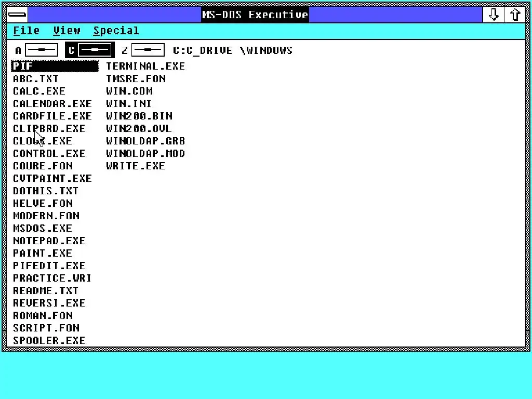
Task: Select MODERN.FON
Action: (46, 216)
